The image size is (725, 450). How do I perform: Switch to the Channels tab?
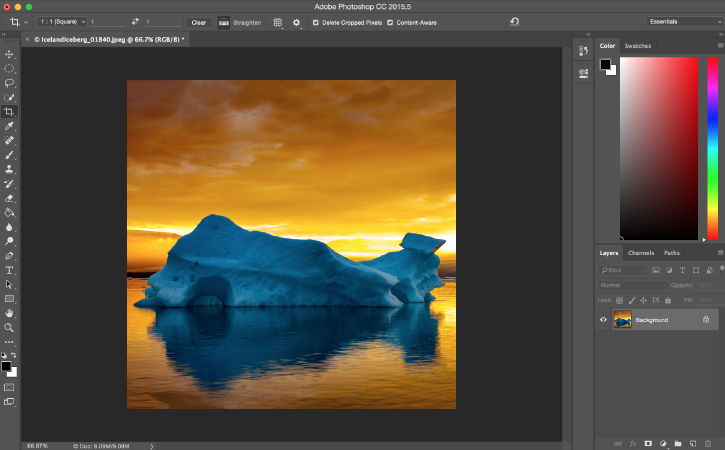coord(641,253)
